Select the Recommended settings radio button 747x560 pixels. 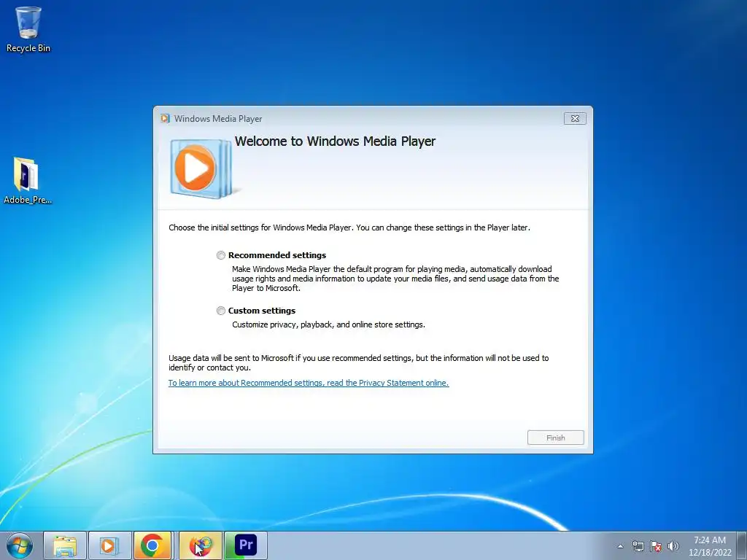220,255
